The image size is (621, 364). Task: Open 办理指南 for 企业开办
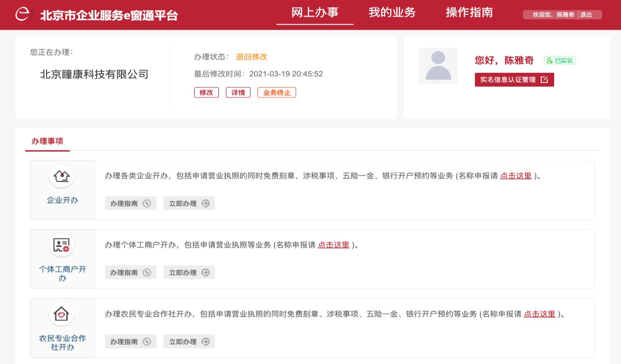(x=130, y=203)
